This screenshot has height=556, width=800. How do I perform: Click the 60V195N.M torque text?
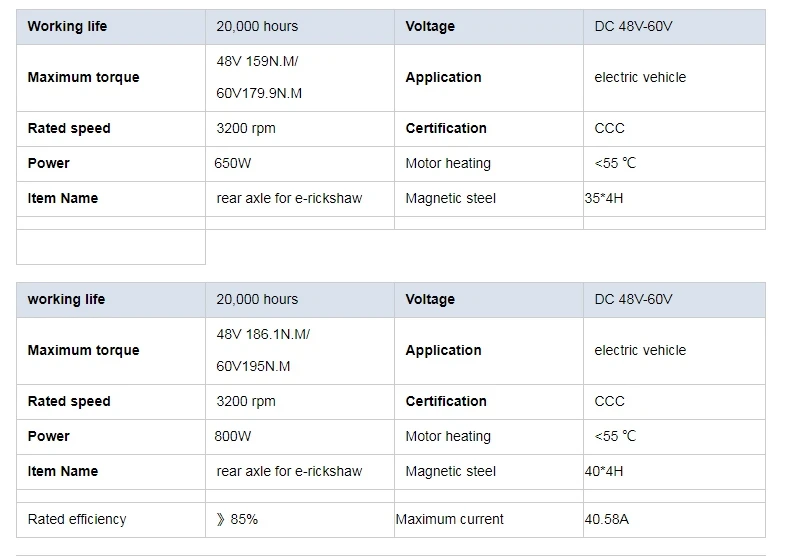pos(253,366)
